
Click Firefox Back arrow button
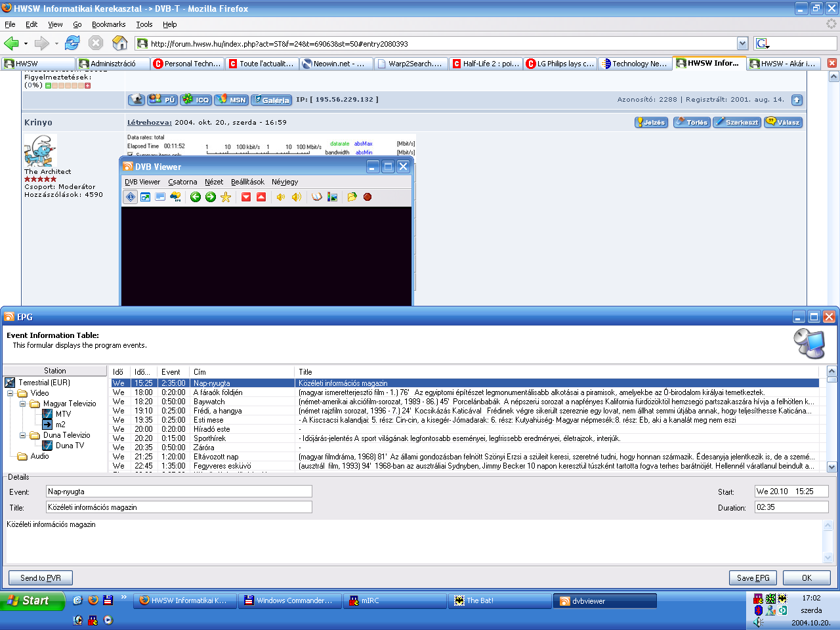11,43
